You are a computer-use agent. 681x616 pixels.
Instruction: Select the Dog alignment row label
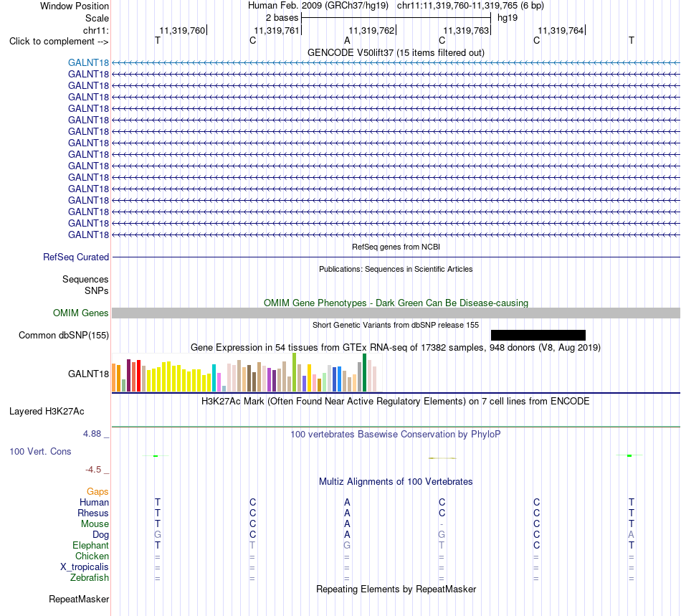click(100, 535)
